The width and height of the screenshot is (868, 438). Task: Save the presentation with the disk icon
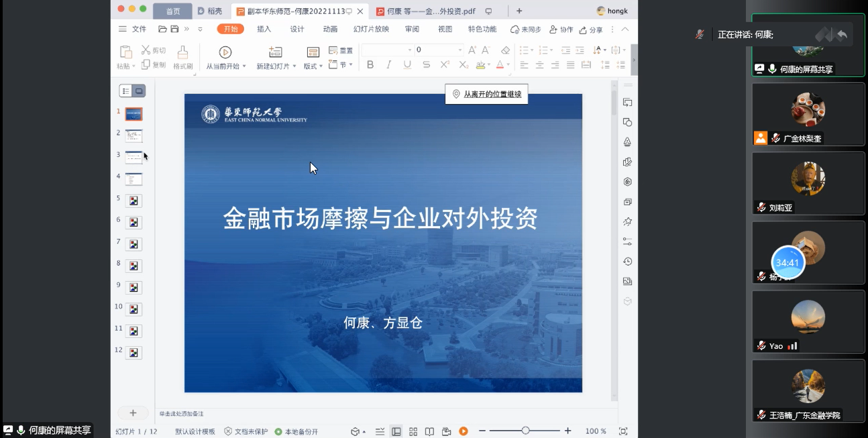pyautogui.click(x=174, y=30)
